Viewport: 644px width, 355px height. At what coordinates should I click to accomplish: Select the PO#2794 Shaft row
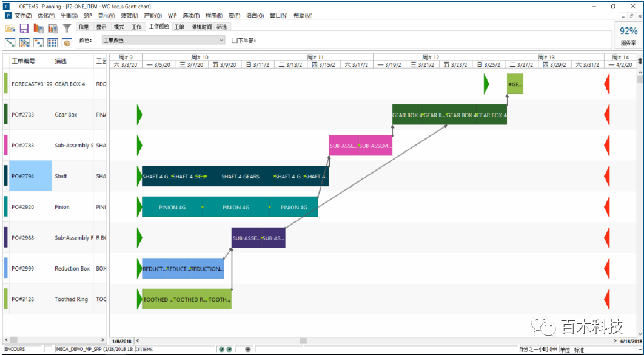point(30,177)
